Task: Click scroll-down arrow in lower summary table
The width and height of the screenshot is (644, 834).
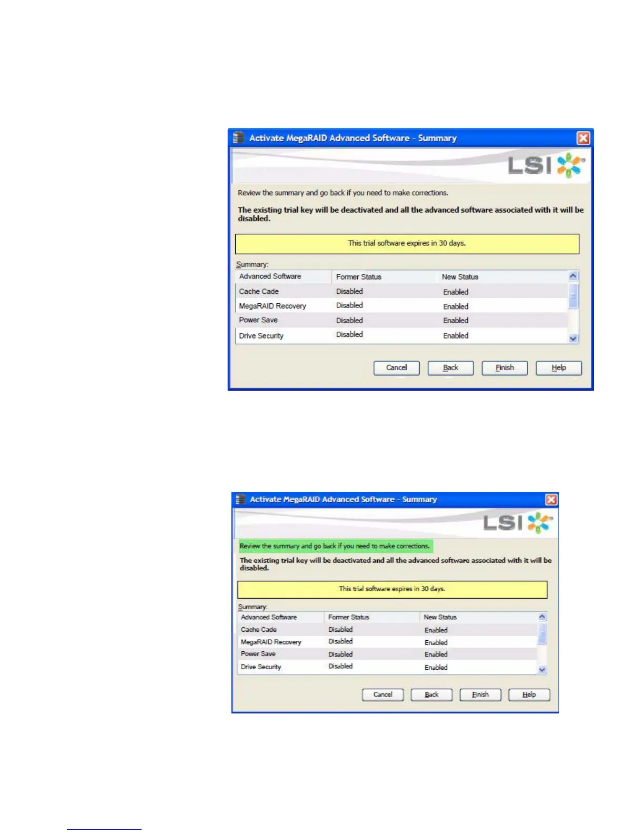Action: pos(542,670)
